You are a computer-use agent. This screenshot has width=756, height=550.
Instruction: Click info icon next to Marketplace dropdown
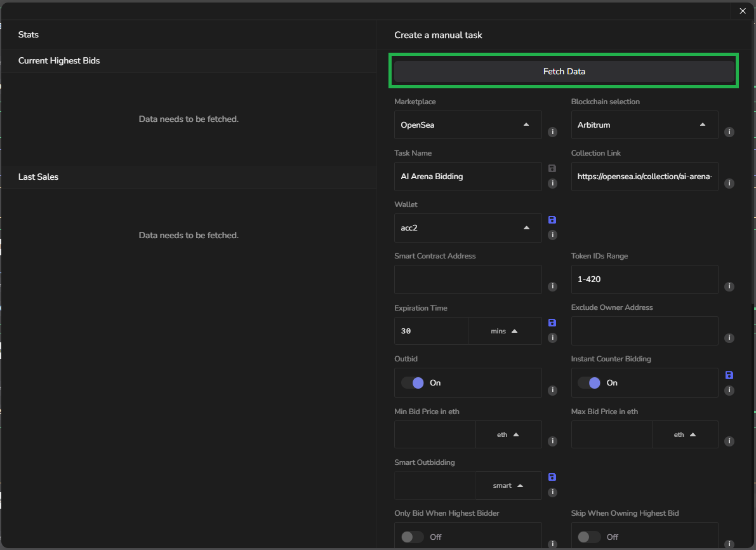552,132
